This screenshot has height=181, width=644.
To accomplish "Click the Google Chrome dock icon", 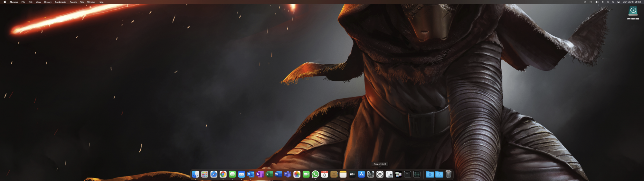I will tap(223, 174).
